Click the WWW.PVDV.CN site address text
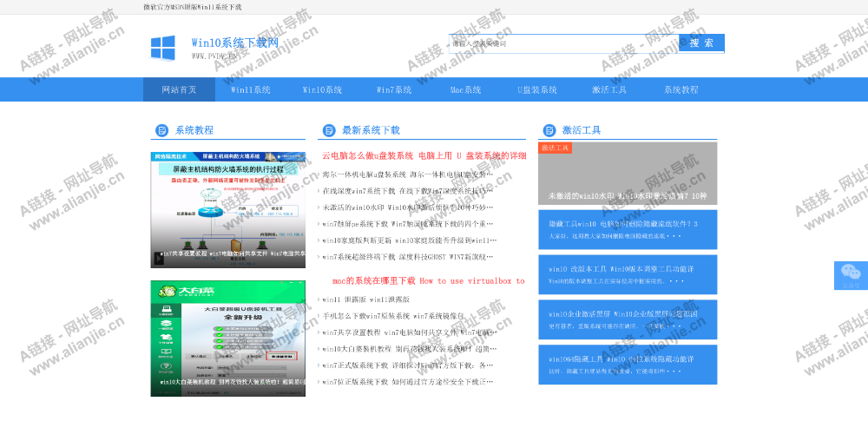The width and height of the screenshot is (868, 421). (x=214, y=56)
